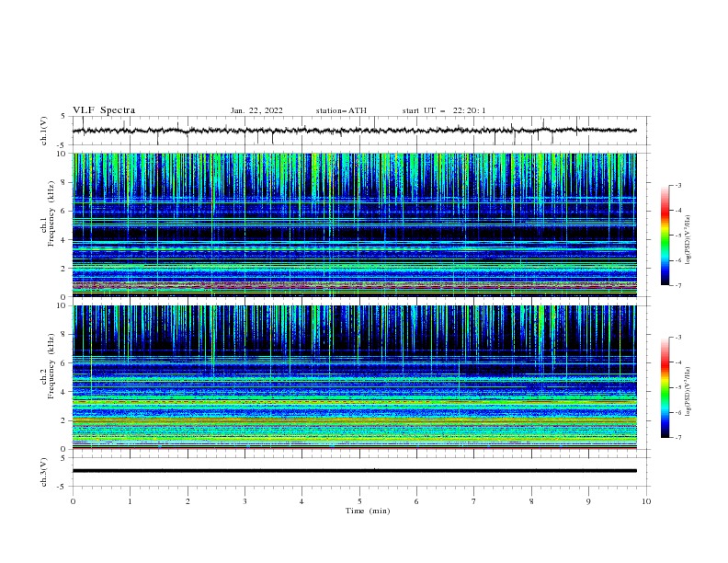
Task: Click the ch.2 PSD color scale bar
Action: [x=665, y=387]
